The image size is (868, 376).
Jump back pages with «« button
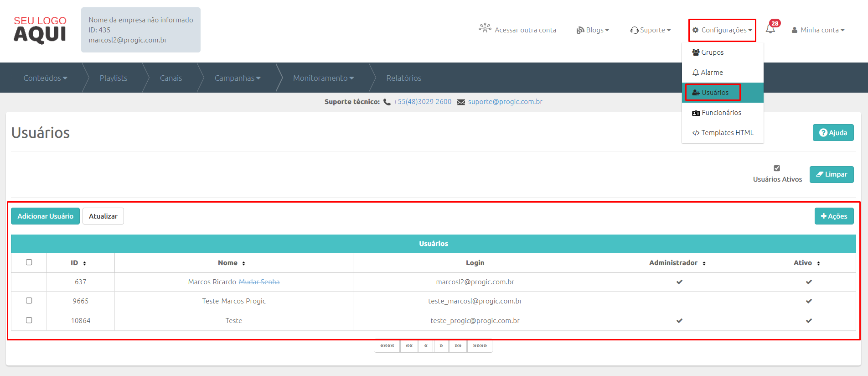pyautogui.click(x=409, y=346)
